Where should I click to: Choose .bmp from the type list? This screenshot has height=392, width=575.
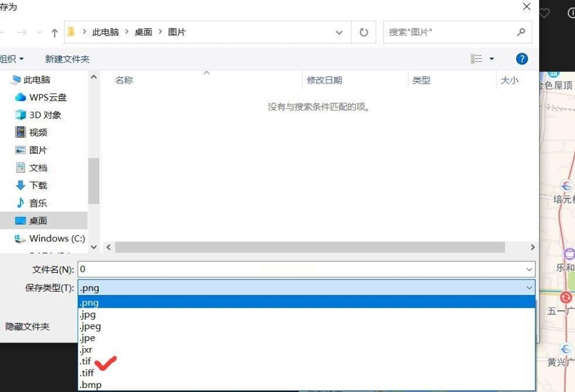(90, 385)
